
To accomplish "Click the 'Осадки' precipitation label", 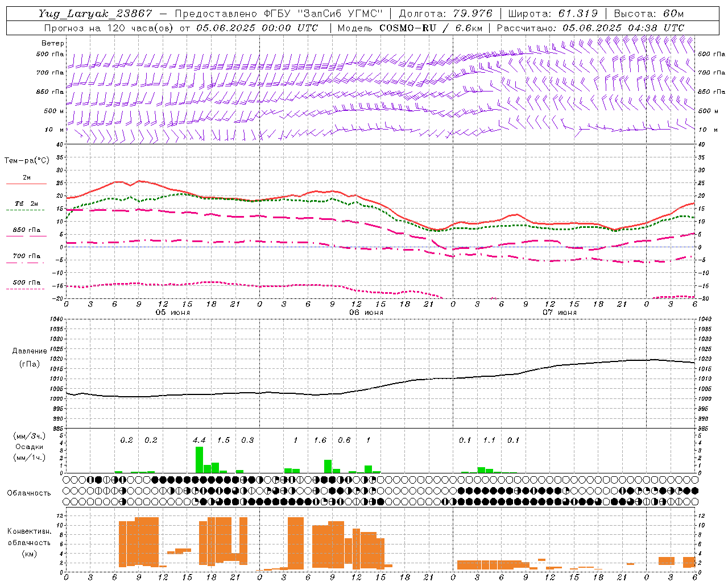I will [30, 447].
